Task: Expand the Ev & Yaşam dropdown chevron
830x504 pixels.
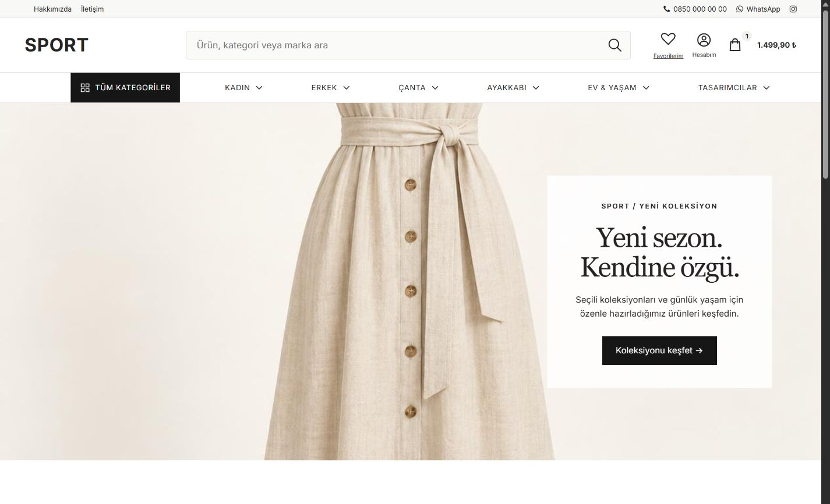Action: pyautogui.click(x=646, y=88)
